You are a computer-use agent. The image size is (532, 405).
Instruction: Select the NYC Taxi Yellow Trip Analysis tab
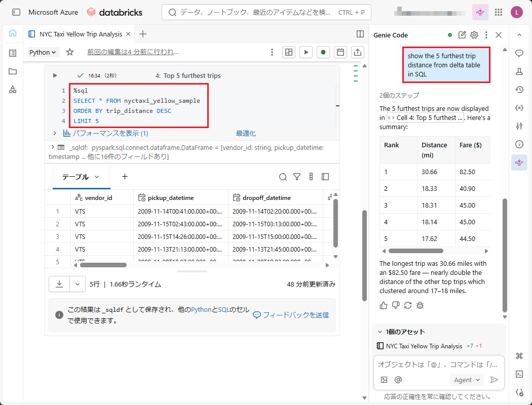pos(81,34)
